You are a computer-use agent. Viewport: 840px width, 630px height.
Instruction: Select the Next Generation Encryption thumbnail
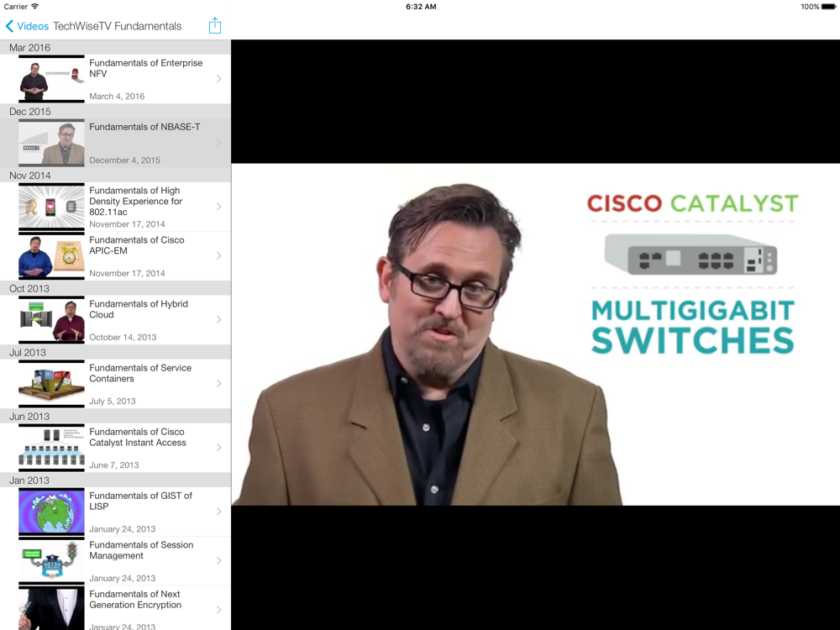point(51,608)
